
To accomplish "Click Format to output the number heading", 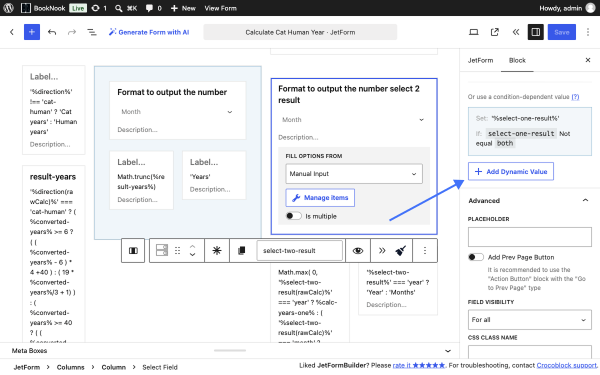I will 172,92.
